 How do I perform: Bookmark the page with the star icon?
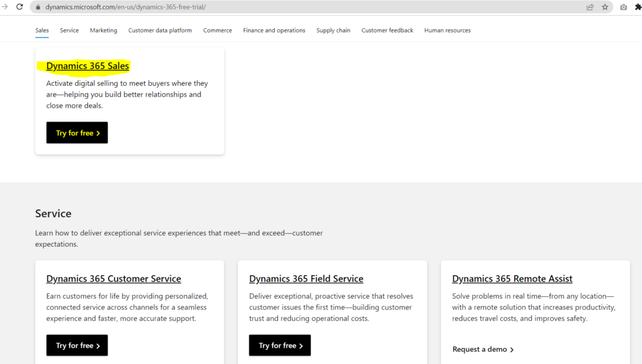[605, 7]
